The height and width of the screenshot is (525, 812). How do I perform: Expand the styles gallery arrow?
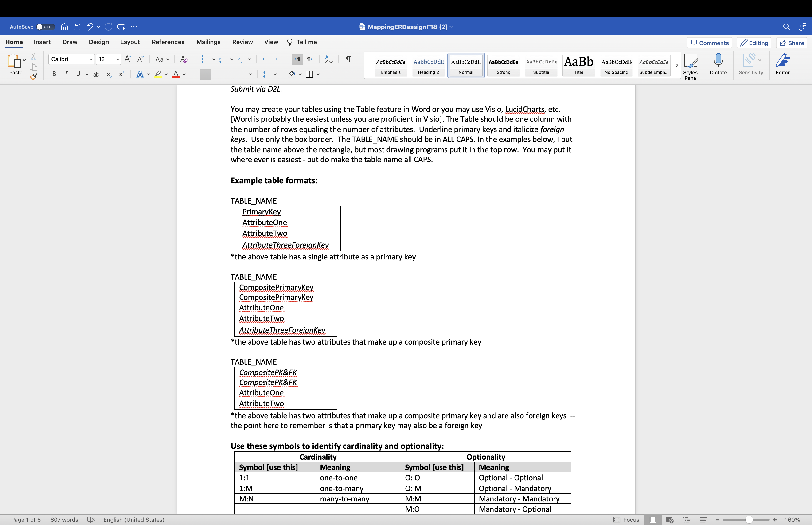(677, 65)
